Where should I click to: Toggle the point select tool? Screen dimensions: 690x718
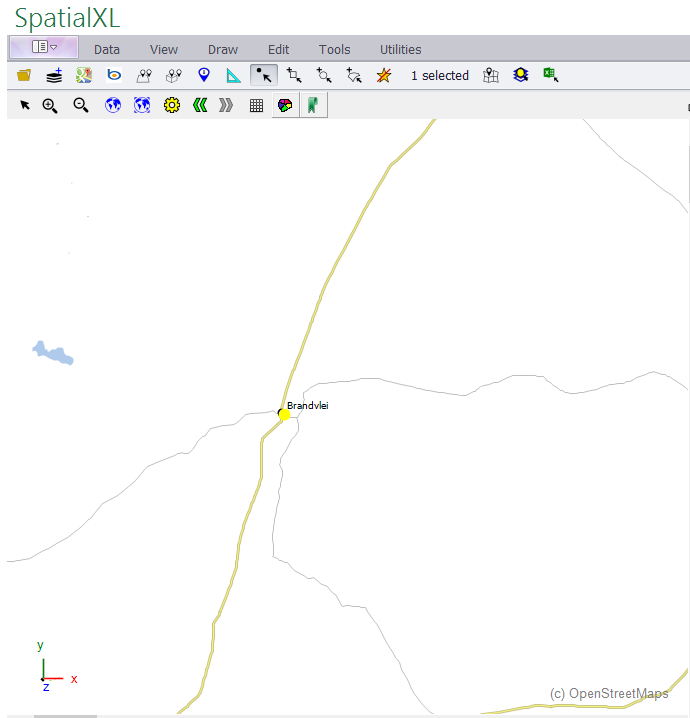tap(264, 75)
